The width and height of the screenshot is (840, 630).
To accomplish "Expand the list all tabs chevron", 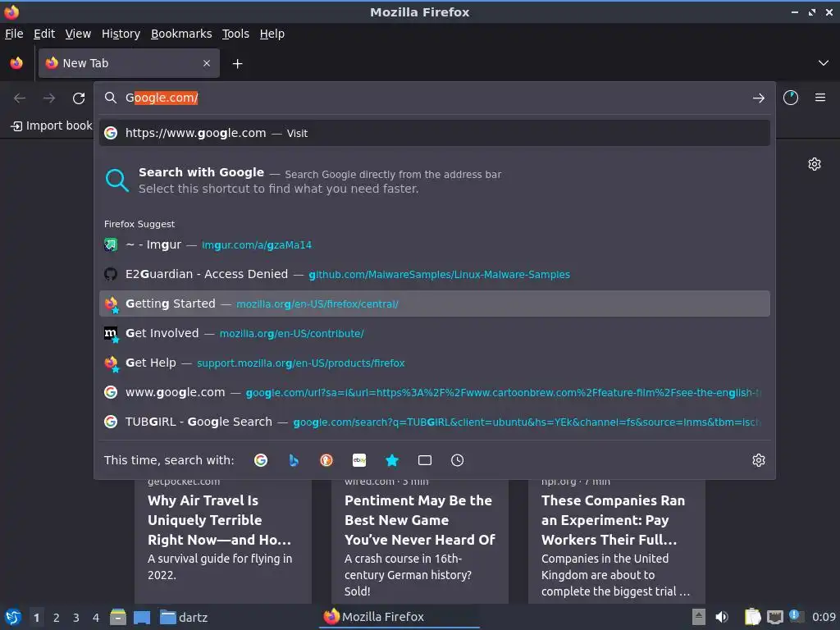I will 824,63.
